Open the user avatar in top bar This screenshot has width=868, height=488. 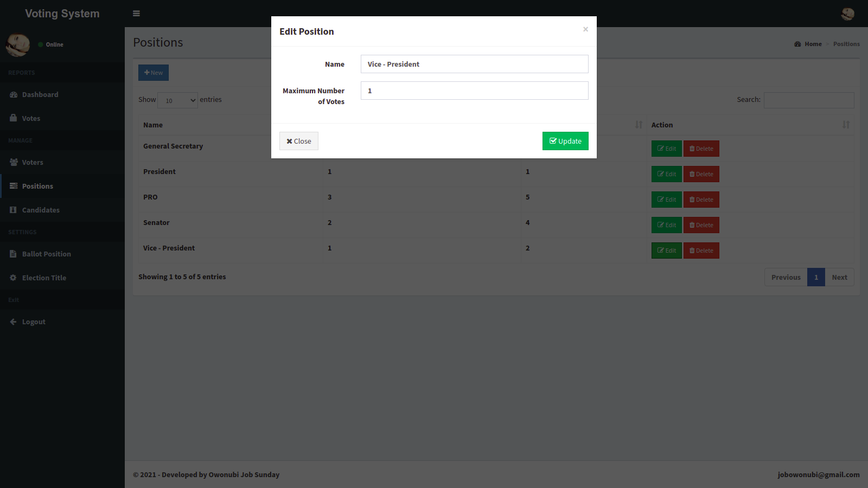point(847,14)
